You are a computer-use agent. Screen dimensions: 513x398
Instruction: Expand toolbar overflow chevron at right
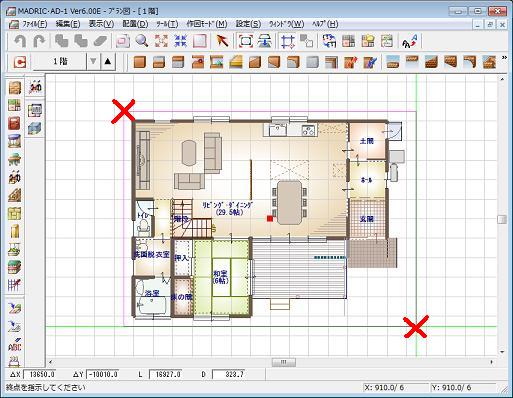pos(504,58)
